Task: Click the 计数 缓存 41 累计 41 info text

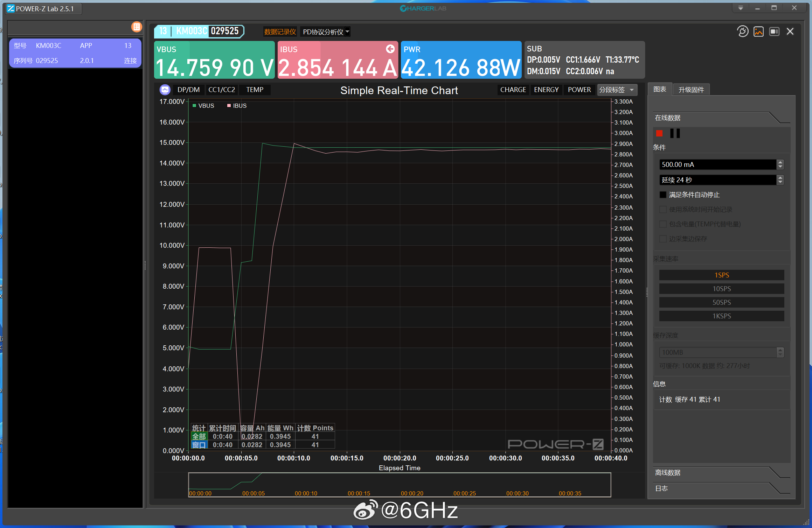Action: coord(689,400)
